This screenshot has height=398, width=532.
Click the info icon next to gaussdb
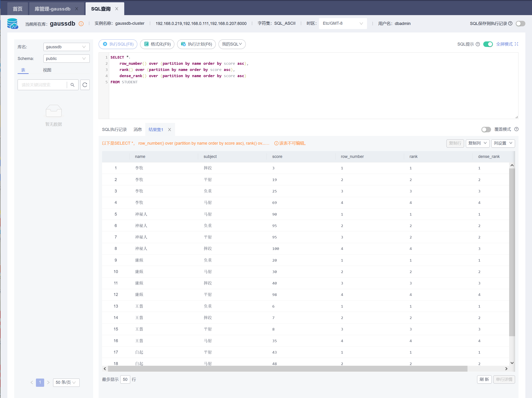click(x=81, y=24)
